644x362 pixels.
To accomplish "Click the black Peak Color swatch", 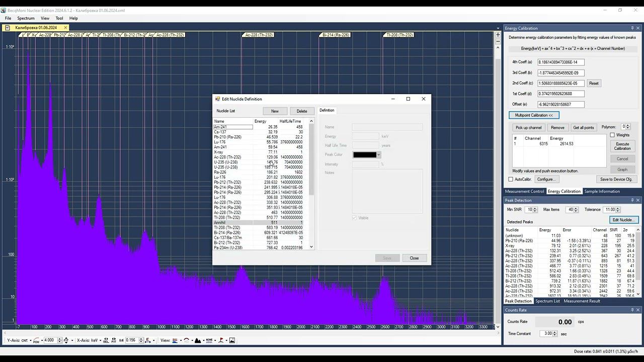I will coord(365,155).
